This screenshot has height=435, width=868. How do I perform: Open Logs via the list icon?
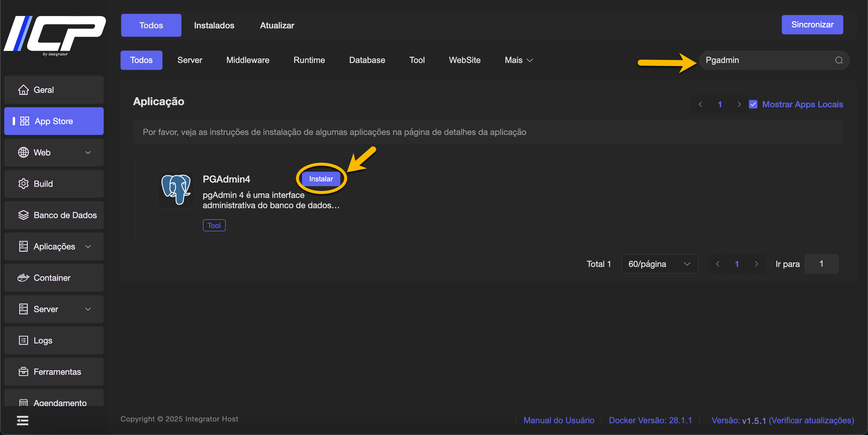click(x=23, y=340)
